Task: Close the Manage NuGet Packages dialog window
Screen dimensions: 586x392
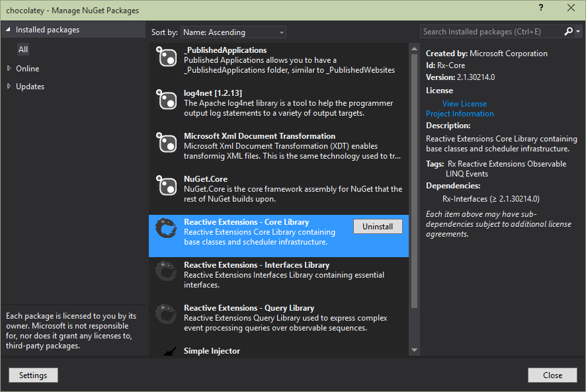Action: point(571,8)
